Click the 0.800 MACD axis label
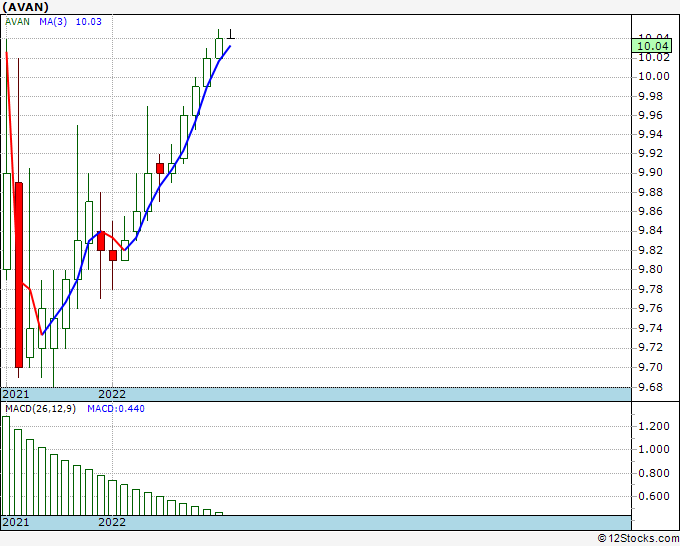The height and width of the screenshot is (546, 680). click(x=654, y=473)
